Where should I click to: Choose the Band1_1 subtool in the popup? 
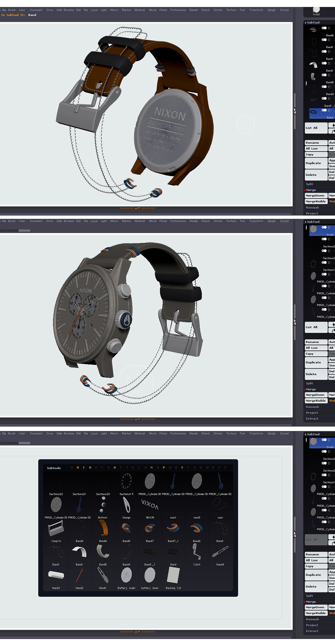150,554
